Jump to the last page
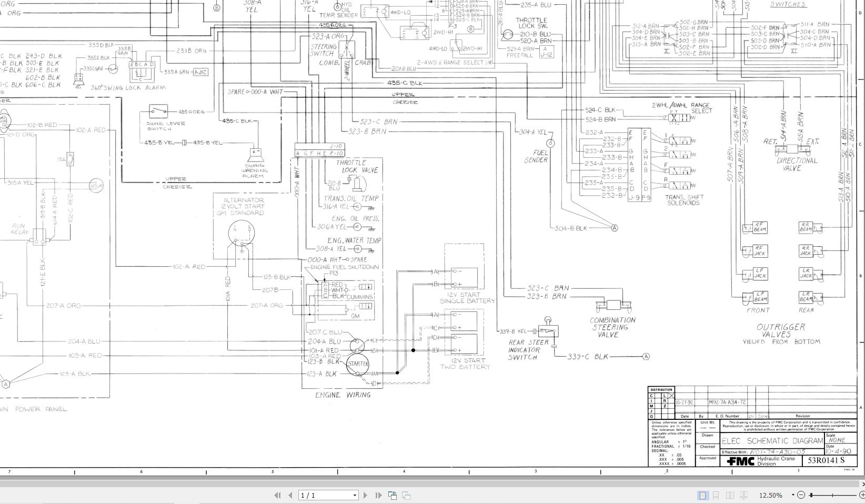The image size is (865, 504). pyautogui.click(x=378, y=495)
